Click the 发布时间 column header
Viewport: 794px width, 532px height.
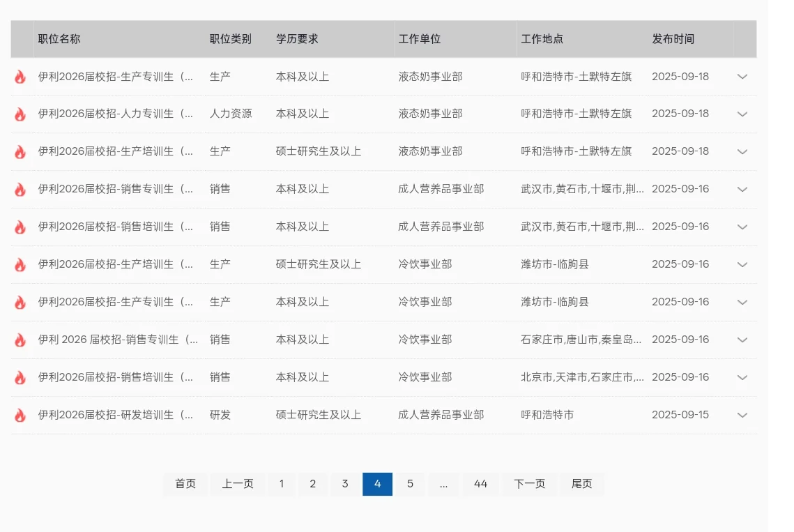673,39
